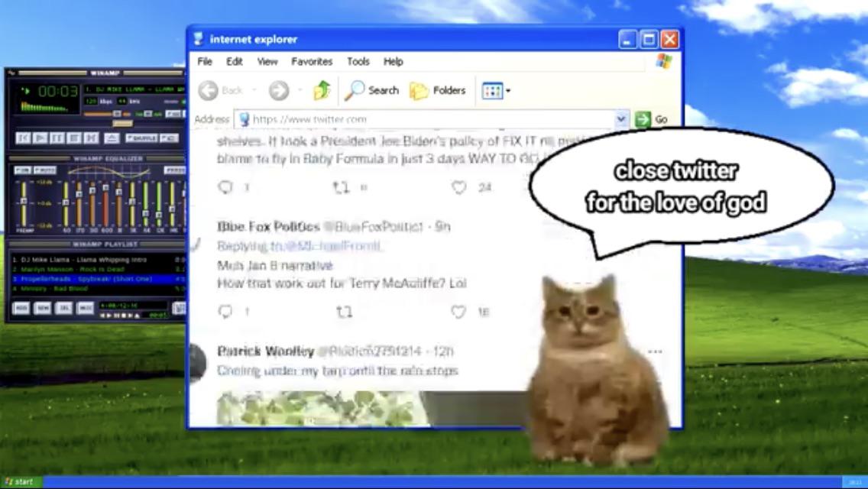Toggle Winamp equalizer ON button
This screenshot has height=489, width=868.
coord(23,170)
